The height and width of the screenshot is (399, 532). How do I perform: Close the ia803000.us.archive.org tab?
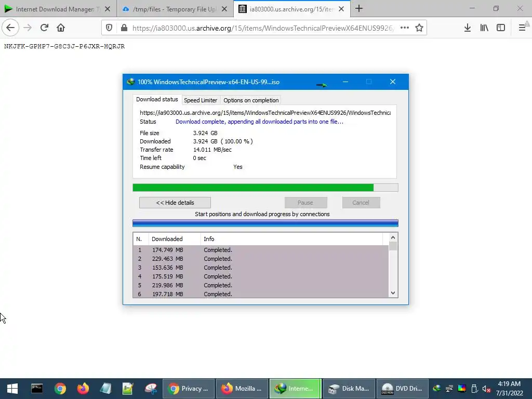(x=341, y=9)
